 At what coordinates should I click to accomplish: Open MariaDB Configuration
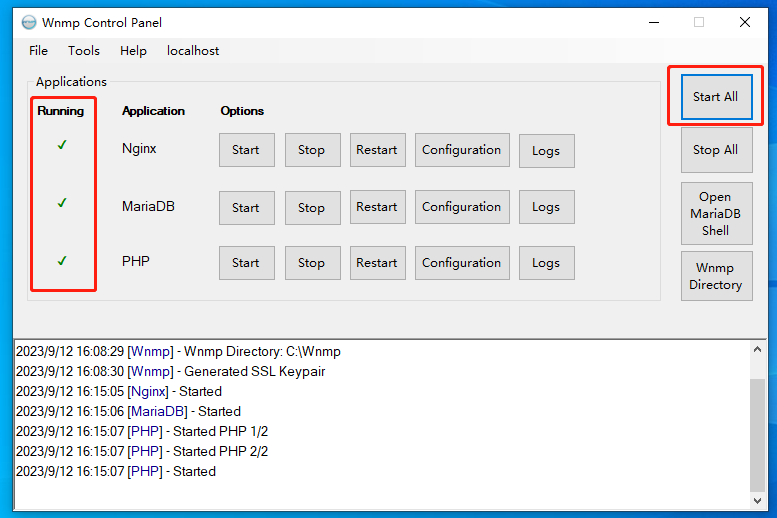coord(462,207)
